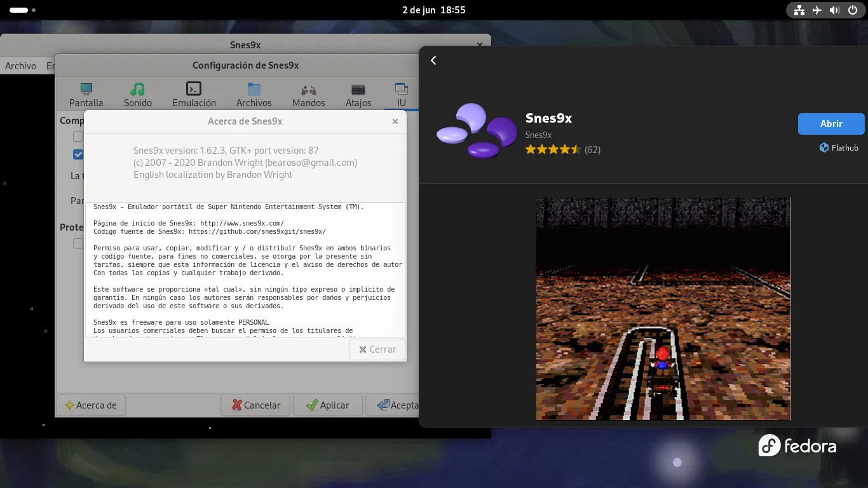Click the Snes9x app icon in store
Screen dimensions: 868x488
[477, 131]
